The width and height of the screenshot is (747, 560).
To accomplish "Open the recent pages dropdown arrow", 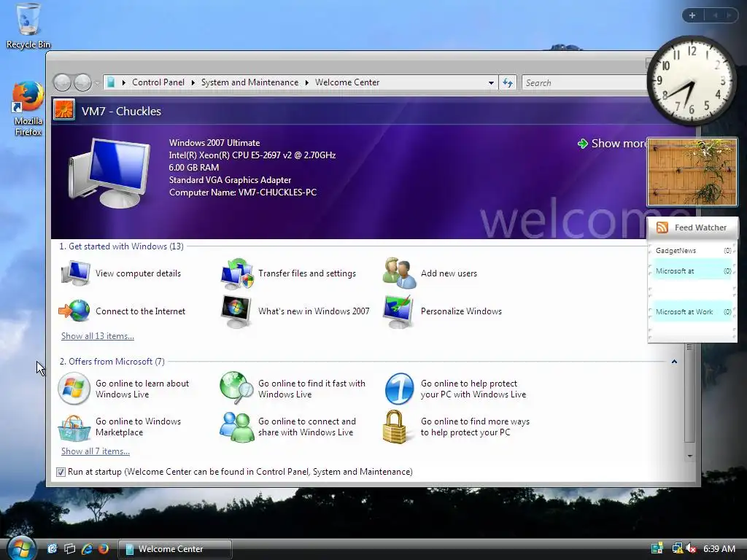I will (x=97, y=83).
